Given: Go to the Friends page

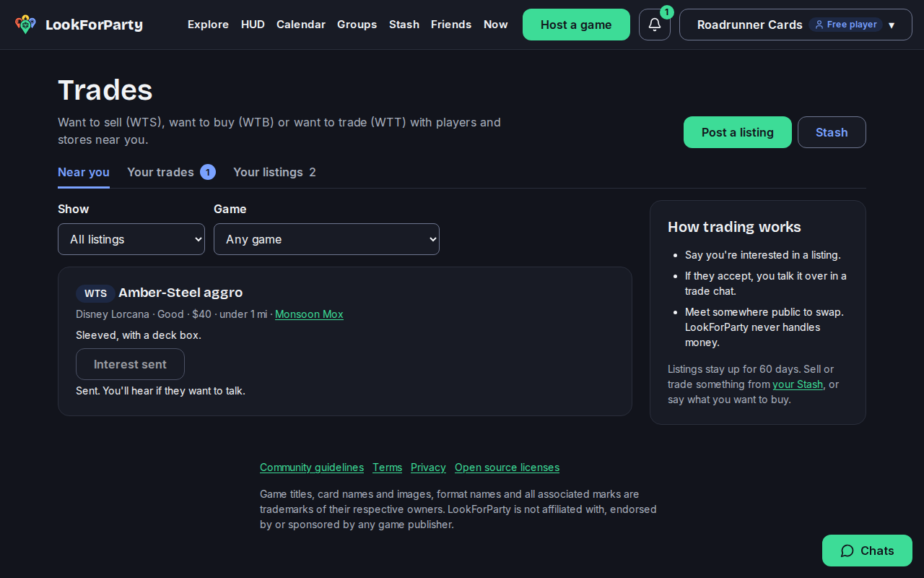Looking at the screenshot, I should click(451, 25).
